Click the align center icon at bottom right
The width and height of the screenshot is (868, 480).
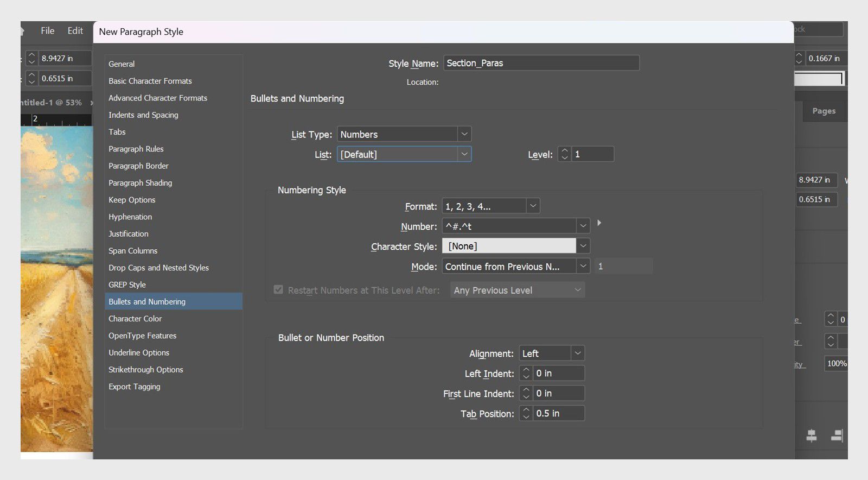coord(812,435)
